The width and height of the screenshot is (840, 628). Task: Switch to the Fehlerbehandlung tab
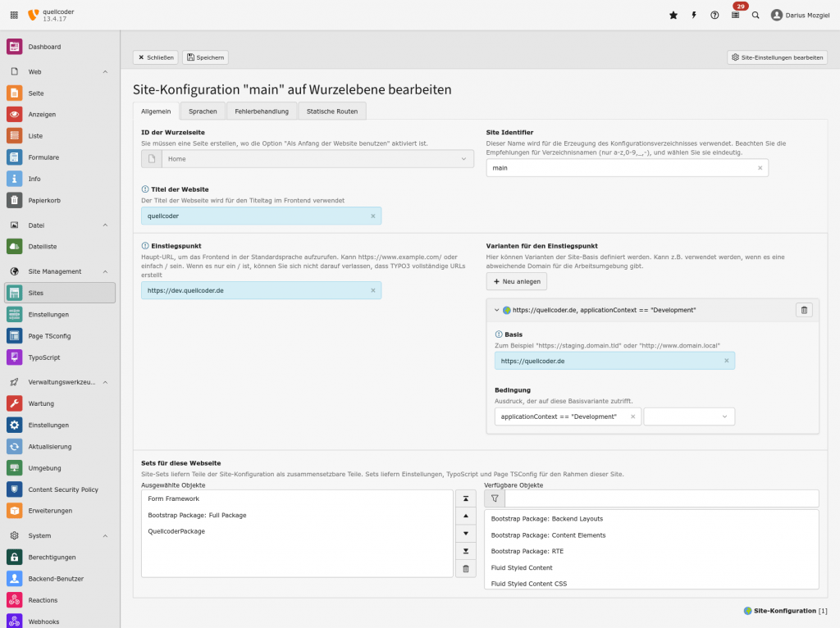[262, 111]
